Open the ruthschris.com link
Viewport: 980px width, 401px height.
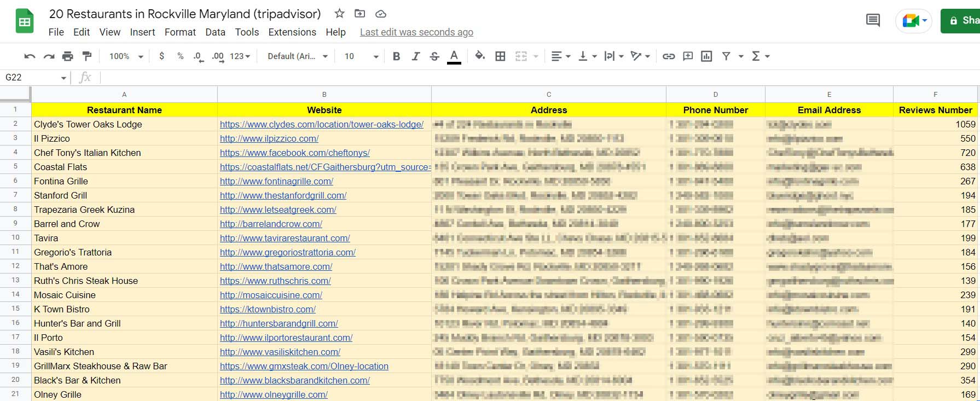coord(275,281)
